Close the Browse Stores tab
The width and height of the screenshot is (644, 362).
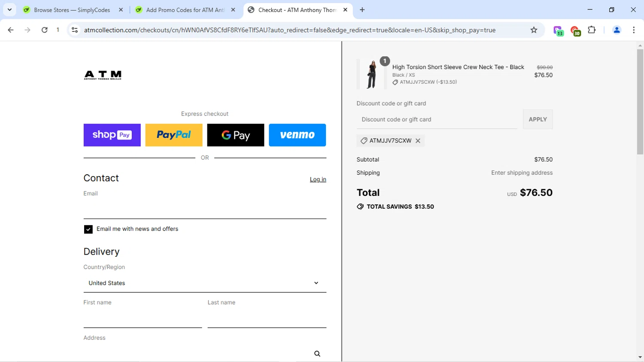pos(121,10)
